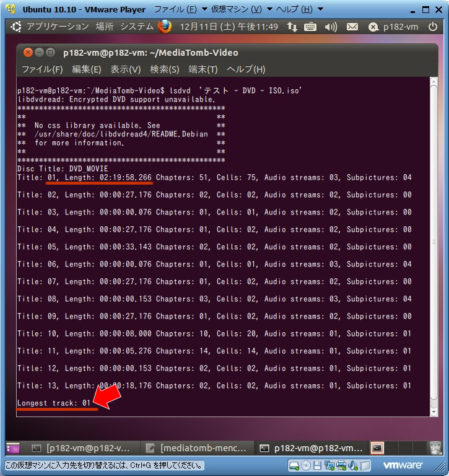
Task: Click the 'Longest track: 01' line
Action: tap(54, 403)
